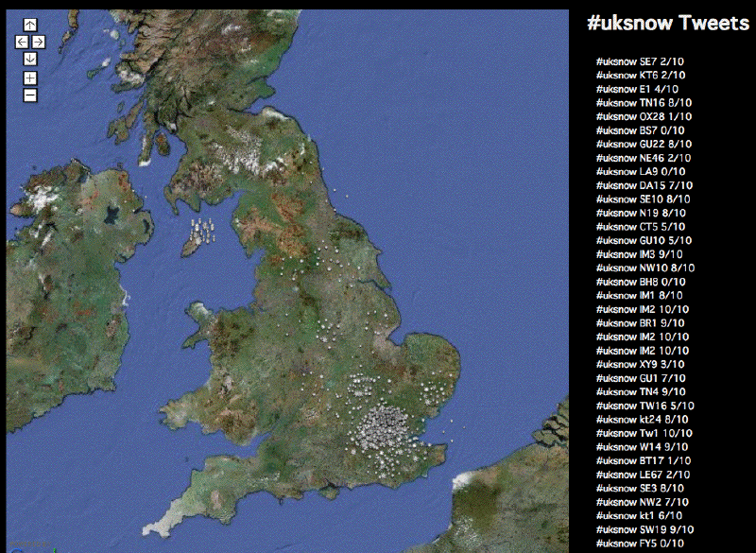The height and width of the screenshot is (553, 756).
Task: Select tweet '#uksnow Tw1 10/10'
Action: [x=644, y=434]
